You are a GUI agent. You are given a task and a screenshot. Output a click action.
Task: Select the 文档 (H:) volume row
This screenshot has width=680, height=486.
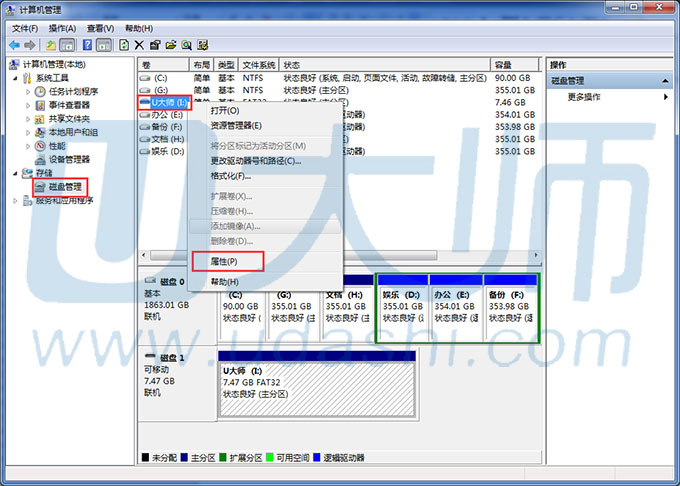(x=168, y=139)
